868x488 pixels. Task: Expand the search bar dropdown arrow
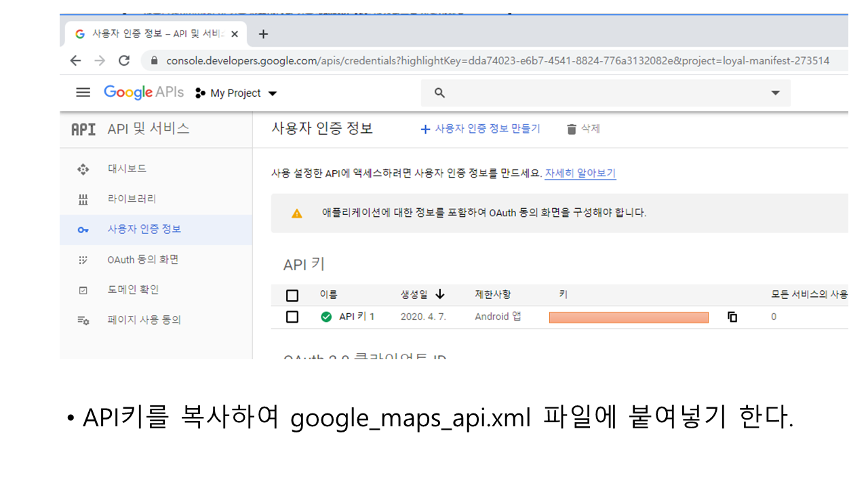point(775,93)
